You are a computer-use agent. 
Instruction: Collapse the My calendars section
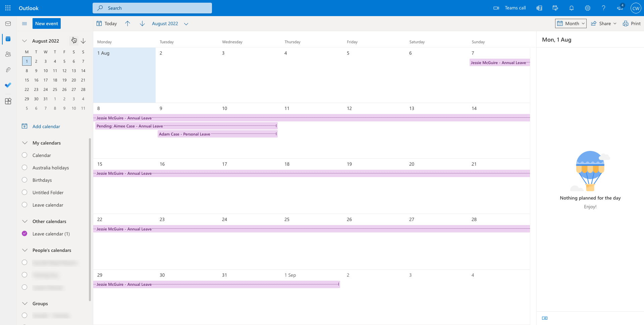[x=25, y=143]
